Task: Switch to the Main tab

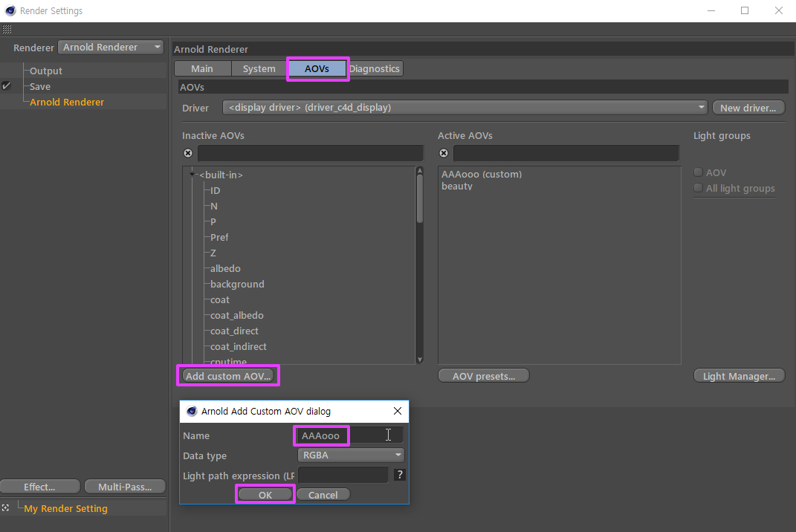Action: point(202,68)
